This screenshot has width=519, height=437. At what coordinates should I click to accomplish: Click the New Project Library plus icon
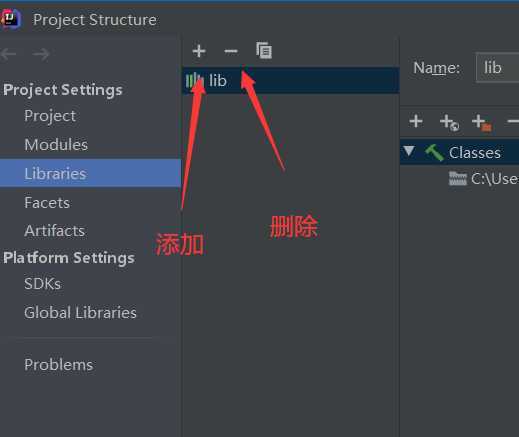tap(199, 51)
